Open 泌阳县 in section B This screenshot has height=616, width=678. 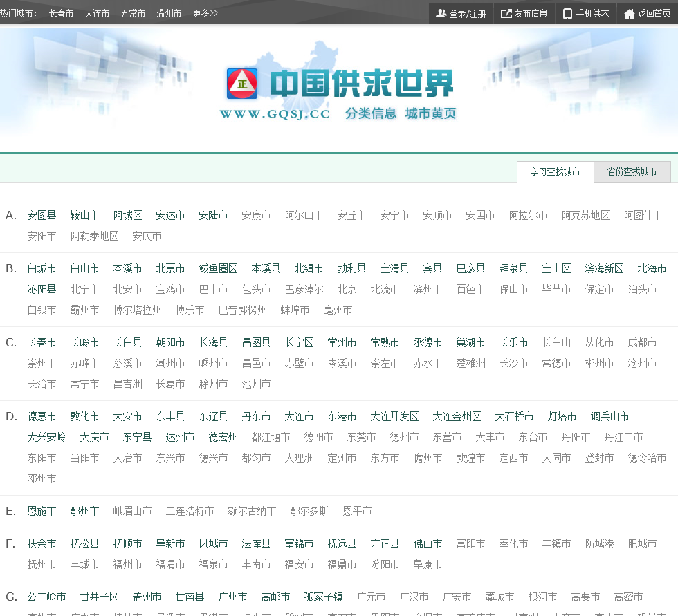(x=42, y=289)
